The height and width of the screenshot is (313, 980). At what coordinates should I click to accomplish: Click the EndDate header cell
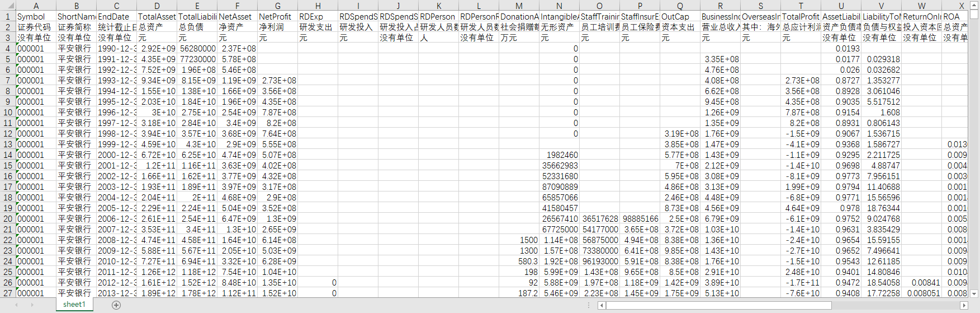click(x=117, y=17)
